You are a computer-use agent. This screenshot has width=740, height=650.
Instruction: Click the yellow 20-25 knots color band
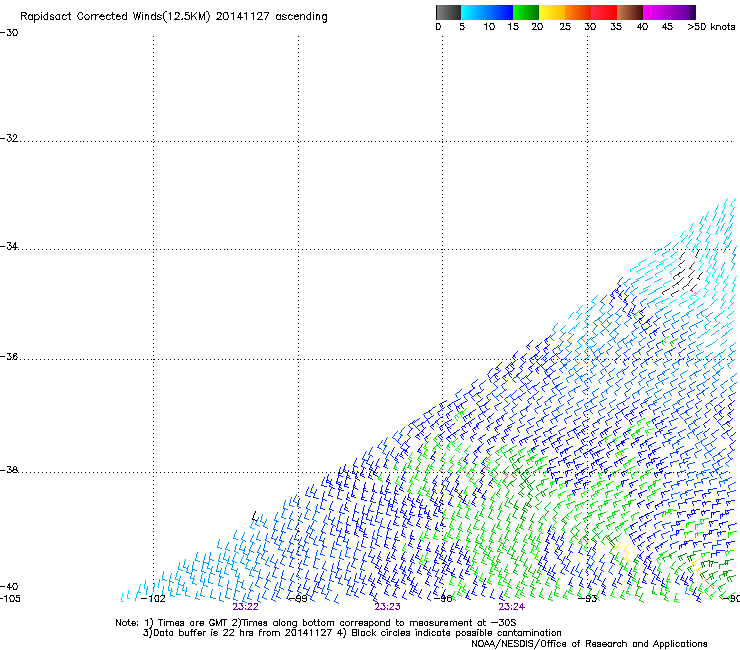click(552, 12)
